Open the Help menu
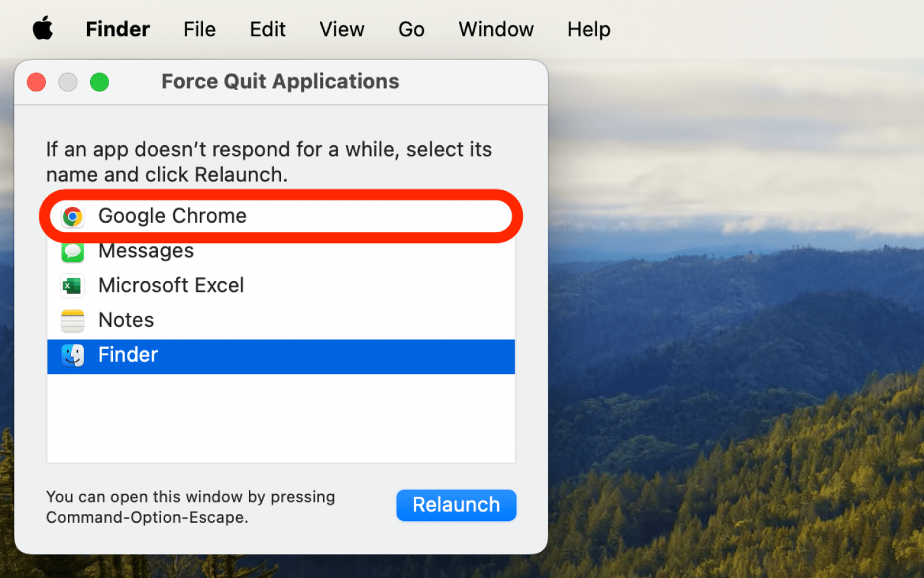This screenshot has height=578, width=924. [x=588, y=29]
